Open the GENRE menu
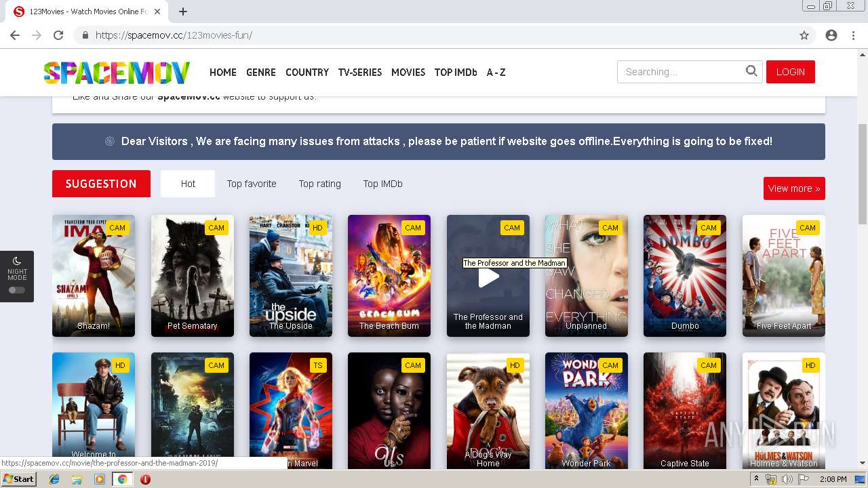This screenshot has width=868, height=488. 261,73
